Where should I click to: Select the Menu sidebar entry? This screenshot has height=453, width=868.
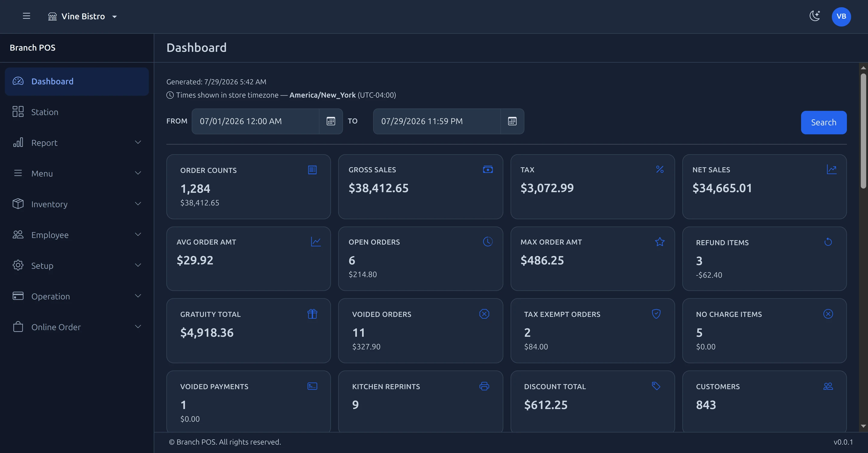click(x=77, y=173)
